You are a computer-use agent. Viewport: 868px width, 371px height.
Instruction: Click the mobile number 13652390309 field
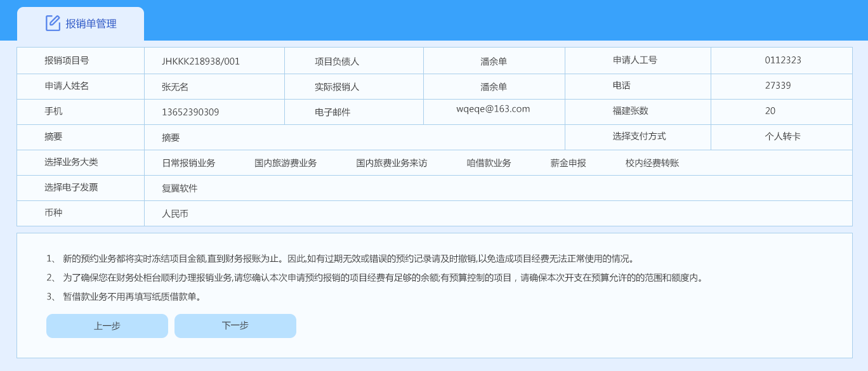pos(190,112)
